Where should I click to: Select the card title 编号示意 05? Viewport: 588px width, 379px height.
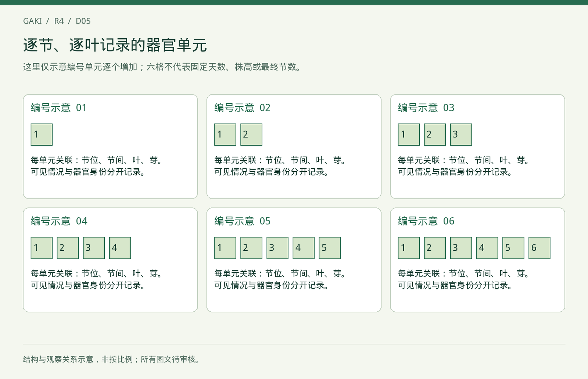click(x=243, y=221)
